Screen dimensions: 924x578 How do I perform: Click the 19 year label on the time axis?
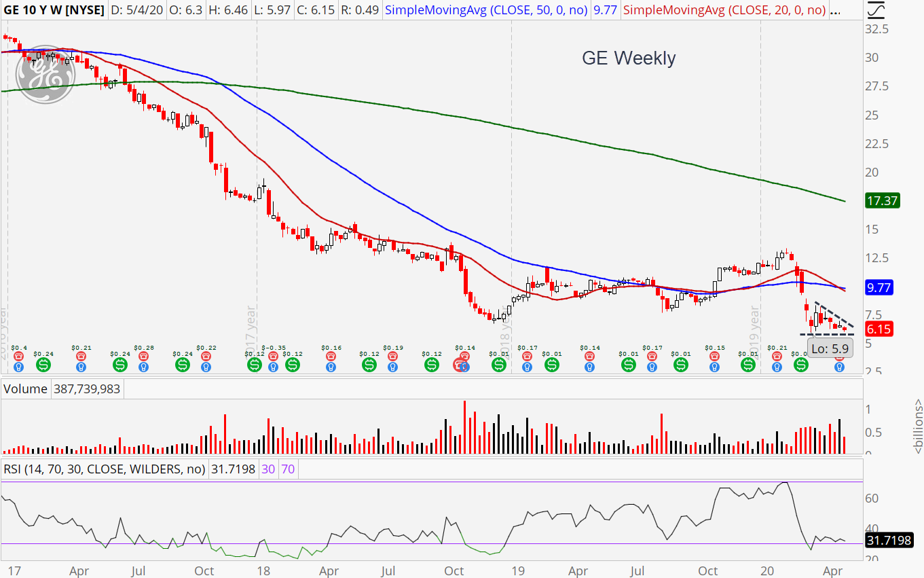tap(518, 571)
